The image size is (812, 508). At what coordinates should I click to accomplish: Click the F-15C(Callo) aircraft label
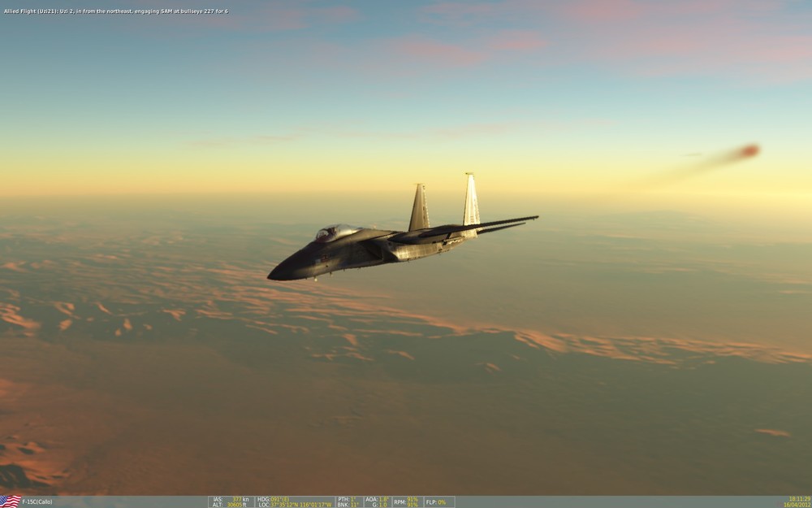pyautogui.click(x=37, y=501)
